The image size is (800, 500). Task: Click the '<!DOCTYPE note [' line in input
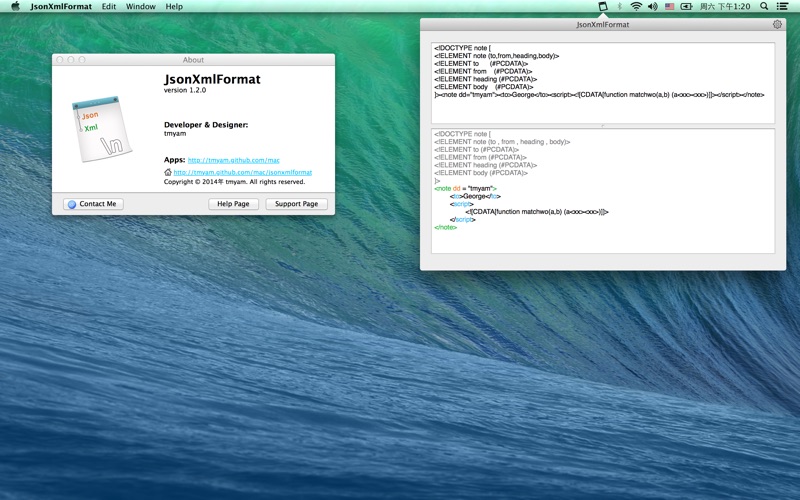tap(463, 48)
